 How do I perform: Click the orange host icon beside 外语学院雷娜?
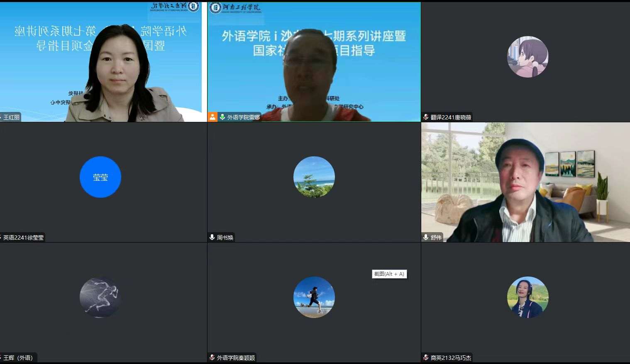[x=212, y=117]
